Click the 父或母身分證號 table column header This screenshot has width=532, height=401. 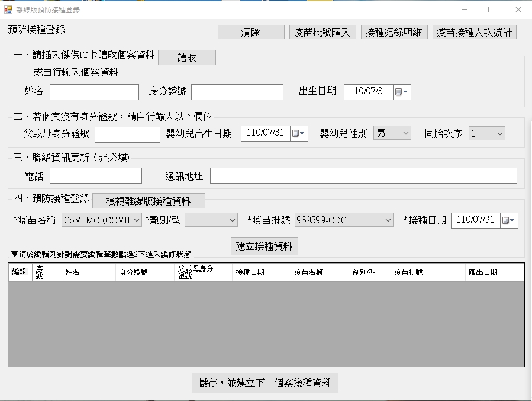click(203, 272)
